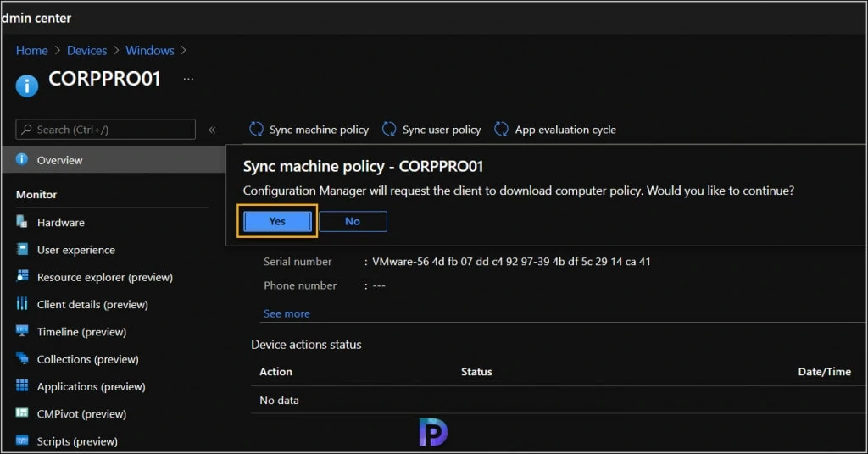This screenshot has width=868, height=454.
Task: Click the Device actions status heading
Action: click(306, 345)
